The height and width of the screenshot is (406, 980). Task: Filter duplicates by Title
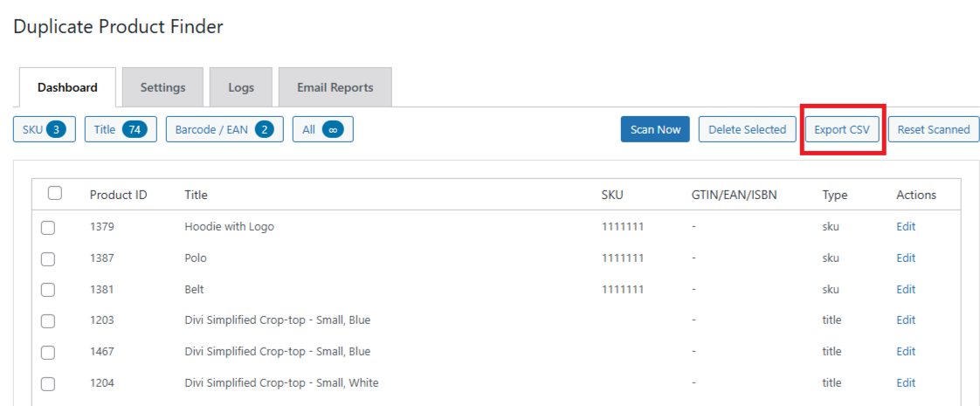pos(121,129)
